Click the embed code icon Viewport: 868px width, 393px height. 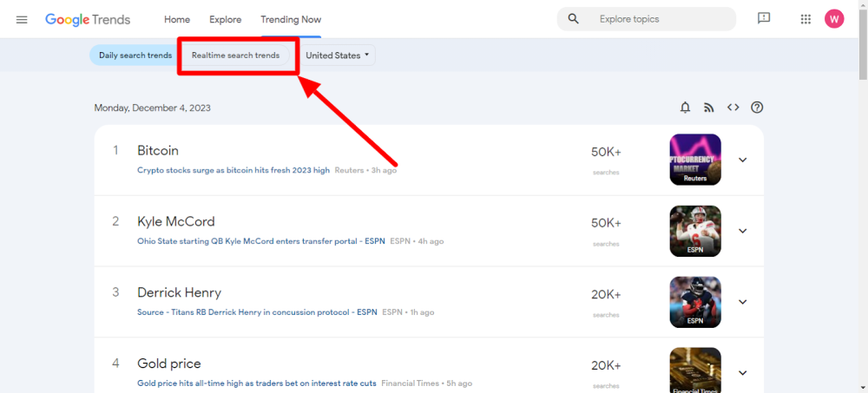coord(733,108)
